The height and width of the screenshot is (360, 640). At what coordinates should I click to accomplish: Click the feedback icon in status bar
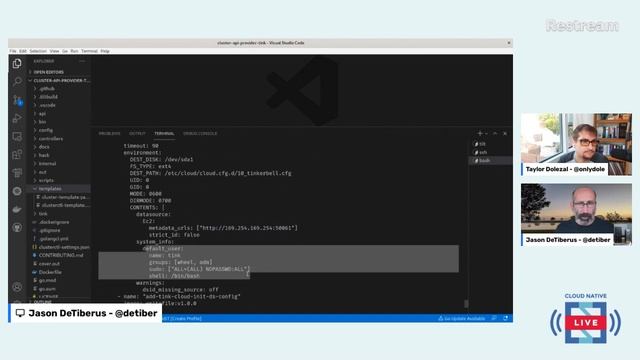[494, 318]
